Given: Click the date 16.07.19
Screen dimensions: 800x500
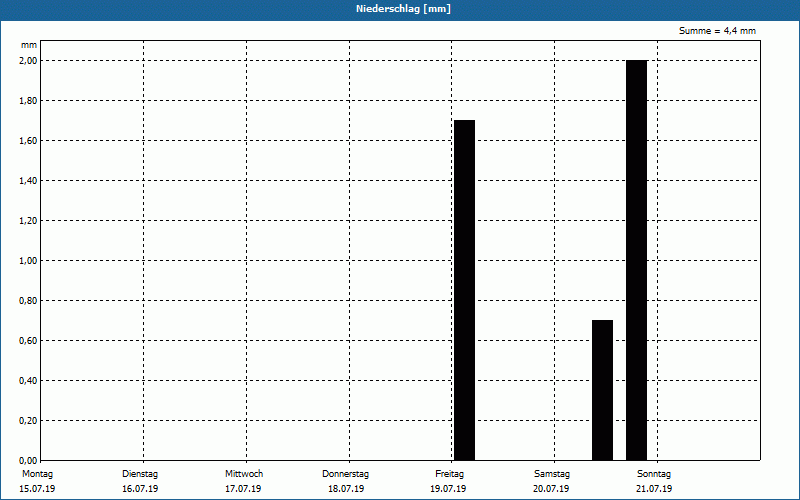Looking at the screenshot, I should pos(140,489).
